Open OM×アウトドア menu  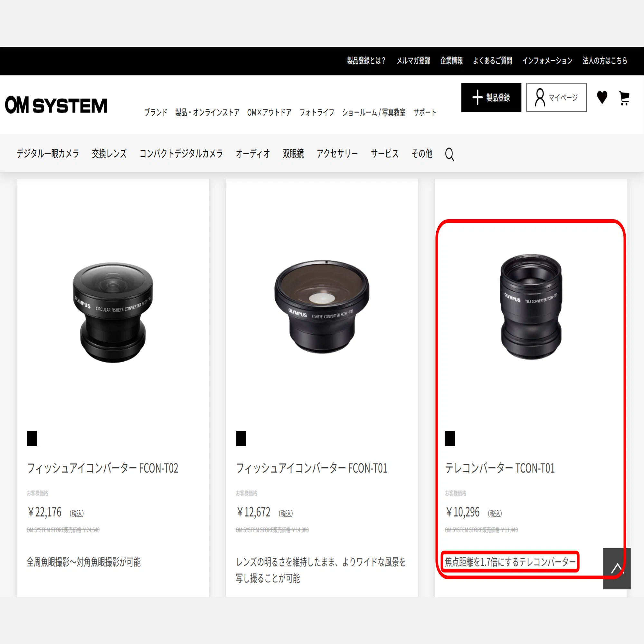pyautogui.click(x=269, y=112)
